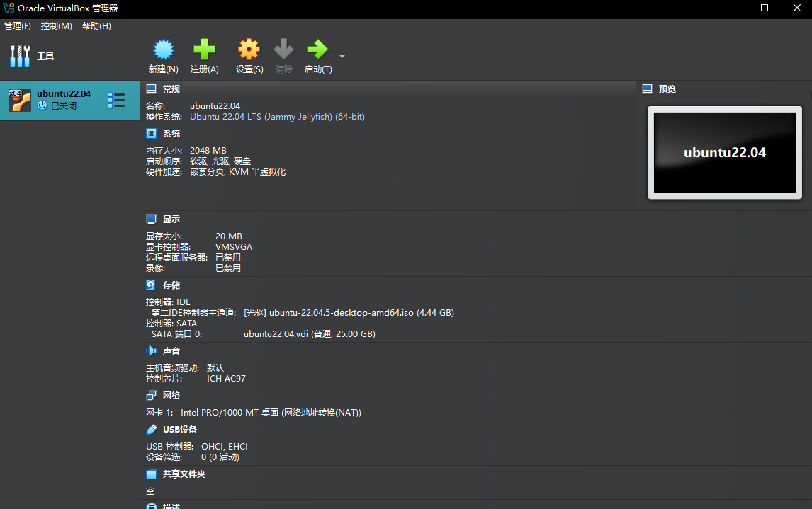Image resolution: width=812 pixels, height=509 pixels.
Task: Click boot order 软驱, 光驱, 硬盘
Action: pos(220,161)
